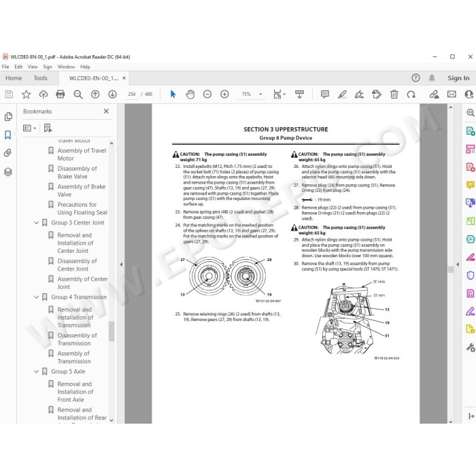476x476 pixels.
Task: Open Assembly of Travel Motor bookmark
Action: coord(82,154)
